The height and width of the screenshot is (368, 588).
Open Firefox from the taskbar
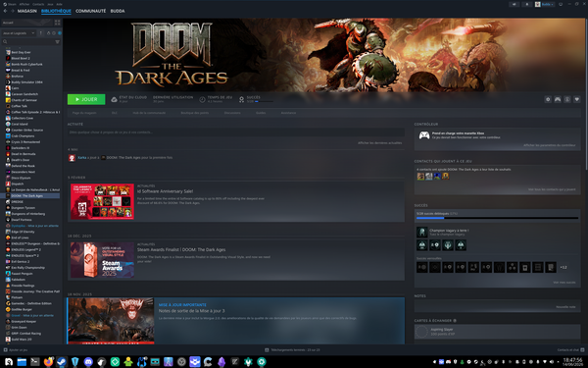[x=48, y=361]
